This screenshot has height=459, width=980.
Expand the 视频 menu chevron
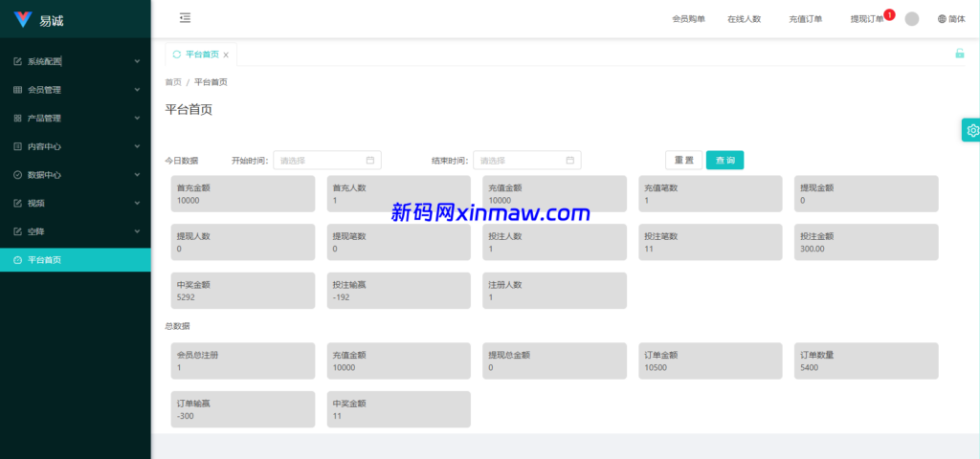[x=137, y=203]
